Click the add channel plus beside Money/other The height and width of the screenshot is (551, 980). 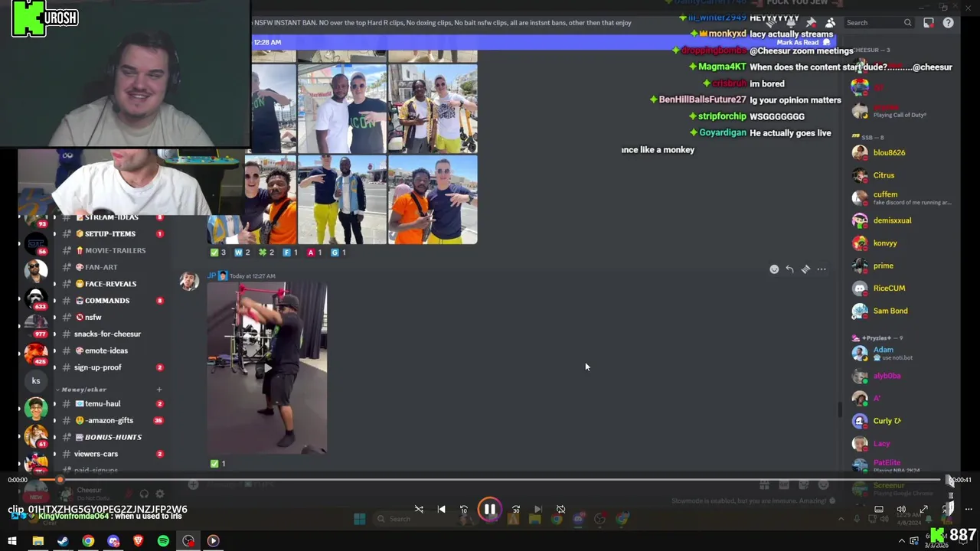point(159,390)
